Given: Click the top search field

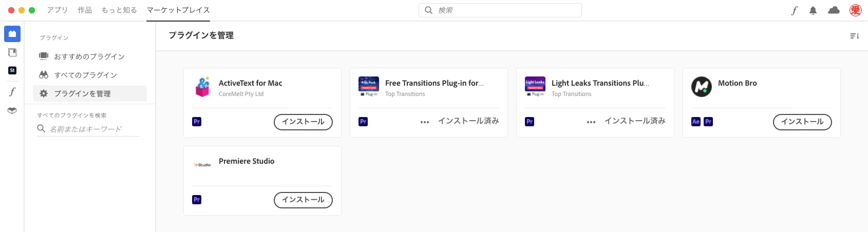Looking at the screenshot, I should click(500, 10).
